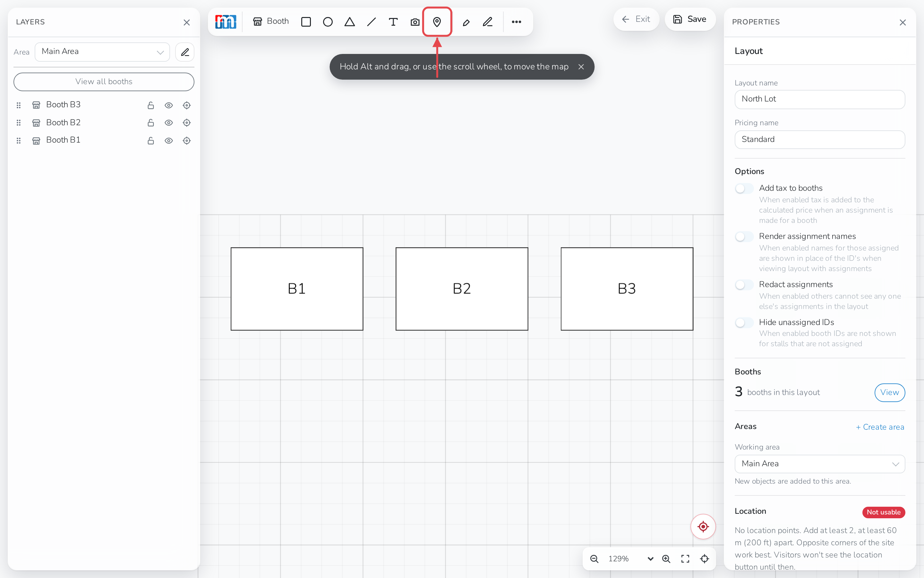The height and width of the screenshot is (578, 924).
Task: Click the Create area link
Action: [x=880, y=427]
